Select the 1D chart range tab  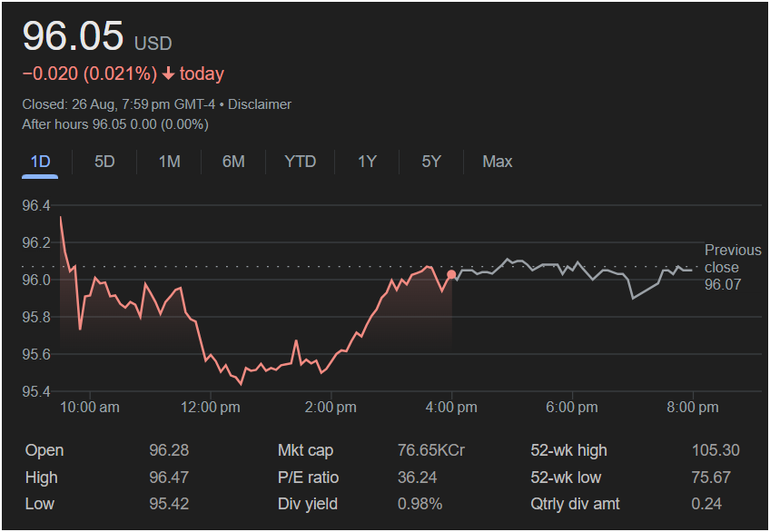point(40,162)
